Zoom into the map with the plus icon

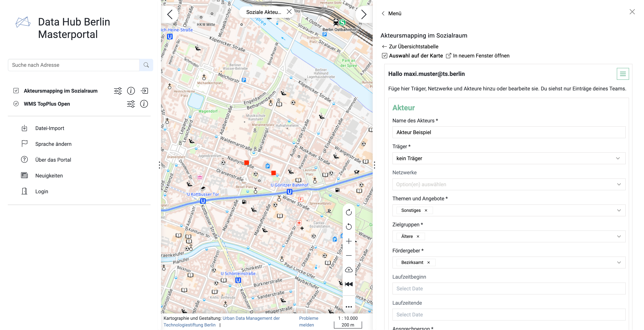tap(349, 241)
